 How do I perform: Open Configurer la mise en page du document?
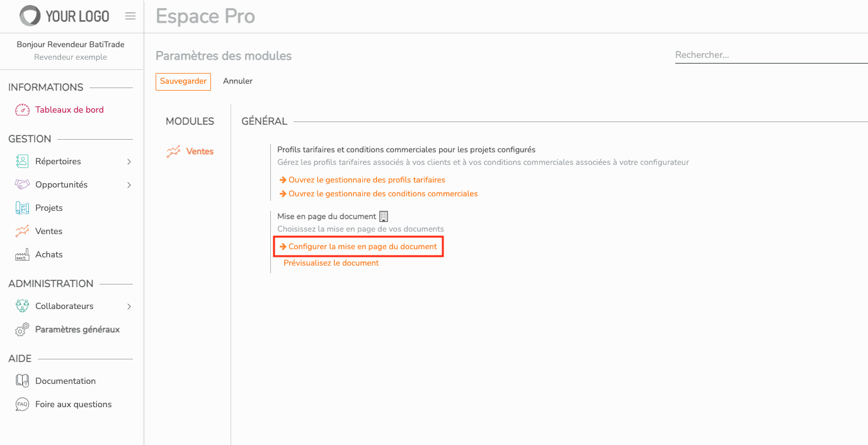pyautogui.click(x=358, y=247)
